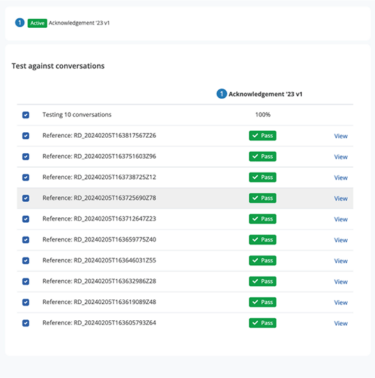
Task: Click Pass badge for reference ending Z23
Action: 263,219
